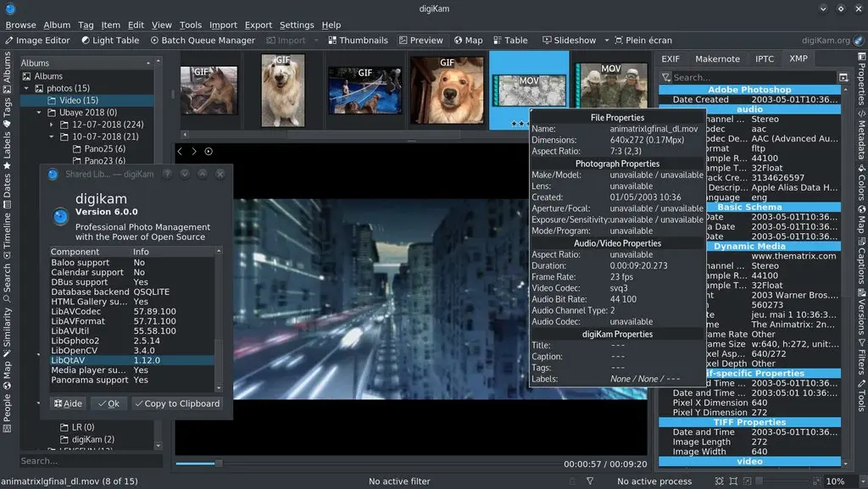
Task: Click Ok to close the About dialog
Action: [x=108, y=403]
